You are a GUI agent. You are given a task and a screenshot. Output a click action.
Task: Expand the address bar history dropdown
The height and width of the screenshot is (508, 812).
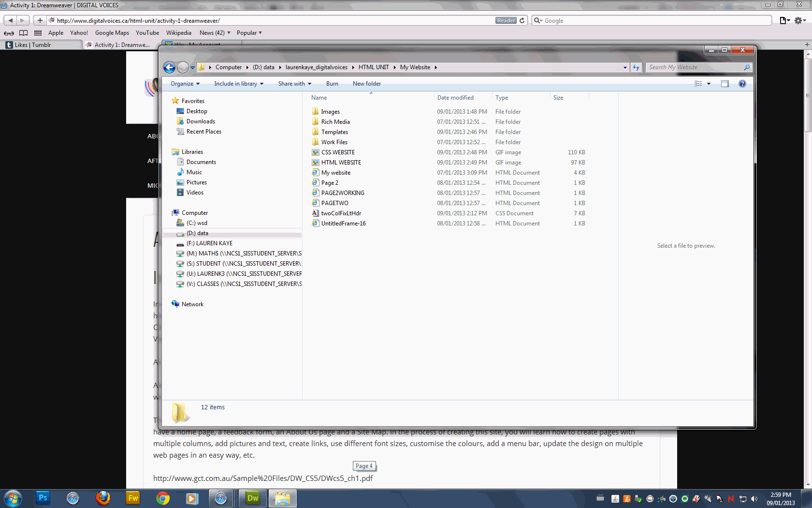tap(625, 67)
